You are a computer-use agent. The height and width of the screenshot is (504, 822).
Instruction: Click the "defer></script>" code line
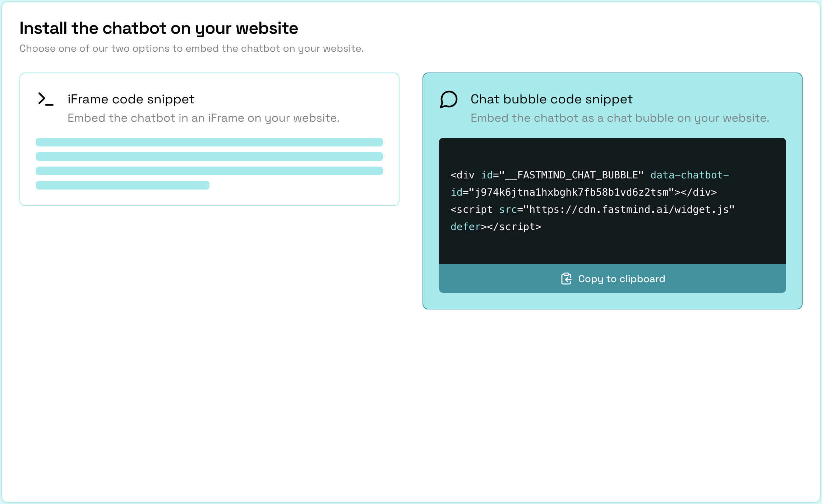[496, 227]
